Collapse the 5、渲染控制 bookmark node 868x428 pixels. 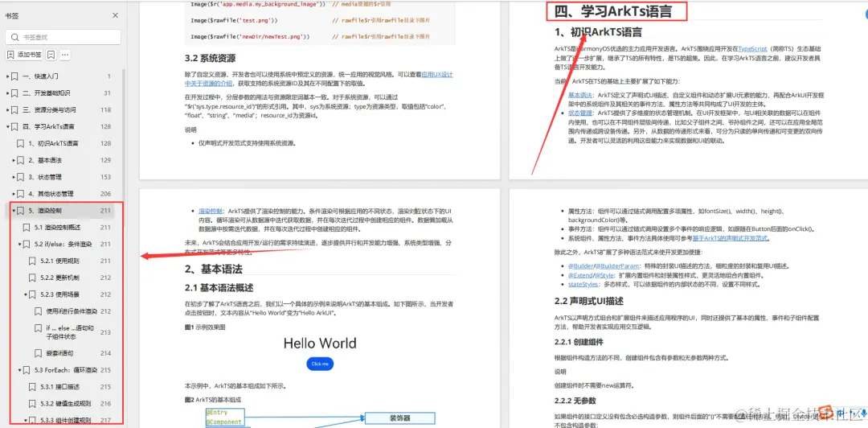[14, 211]
